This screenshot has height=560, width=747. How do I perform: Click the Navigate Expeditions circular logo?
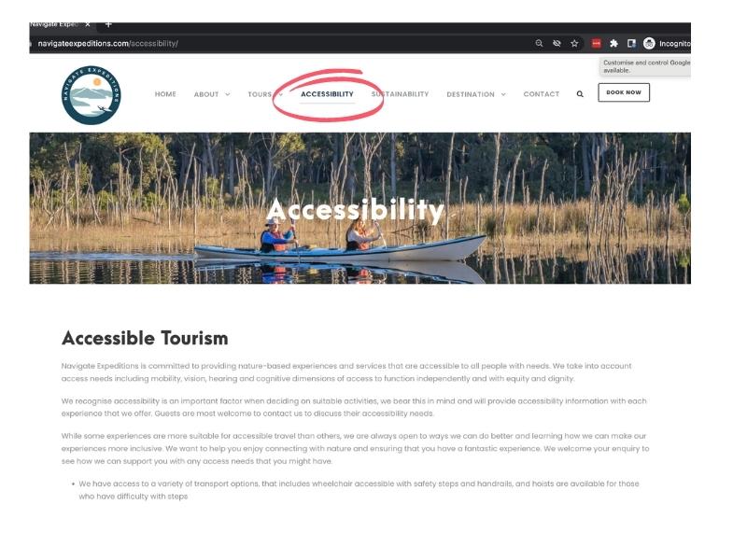[x=91, y=95]
